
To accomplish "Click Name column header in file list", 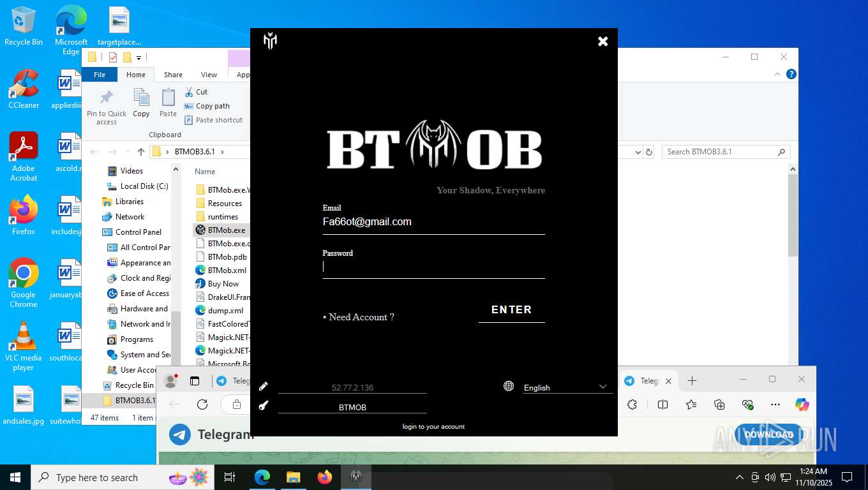I will coord(205,172).
